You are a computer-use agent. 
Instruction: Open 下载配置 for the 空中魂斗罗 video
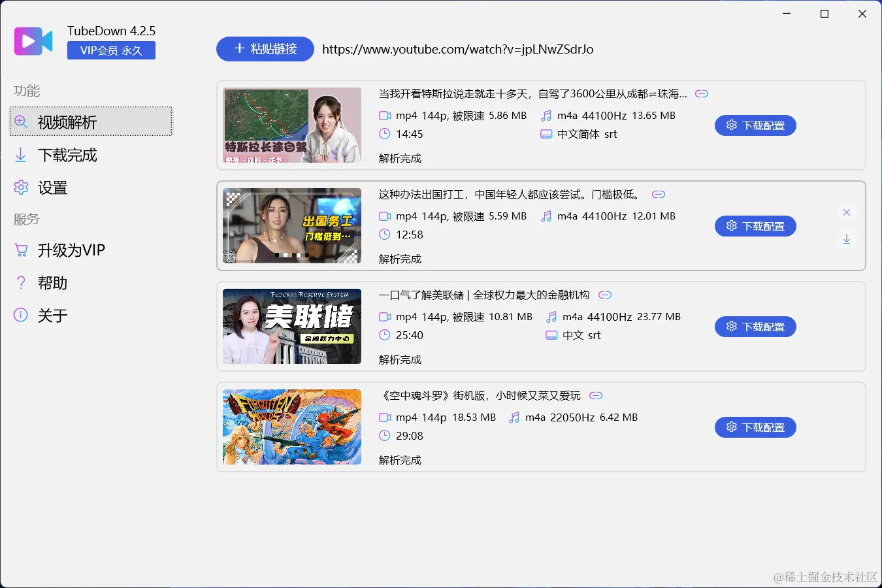(x=755, y=427)
